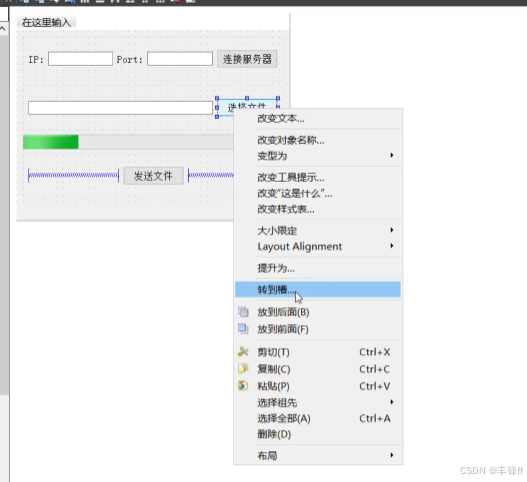This screenshot has height=482, width=527.
Task: Choose 改变文本... from context menu
Action: tap(318, 118)
